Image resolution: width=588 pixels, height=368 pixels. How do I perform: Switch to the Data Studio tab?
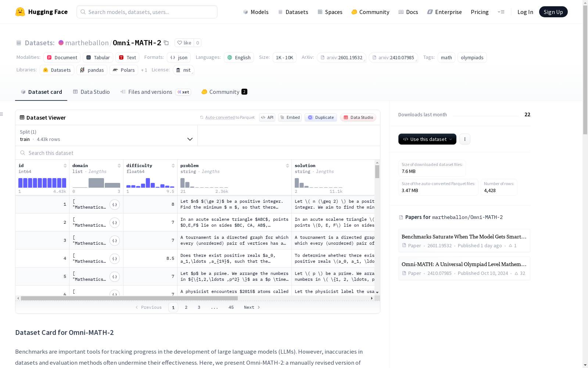pos(91,92)
